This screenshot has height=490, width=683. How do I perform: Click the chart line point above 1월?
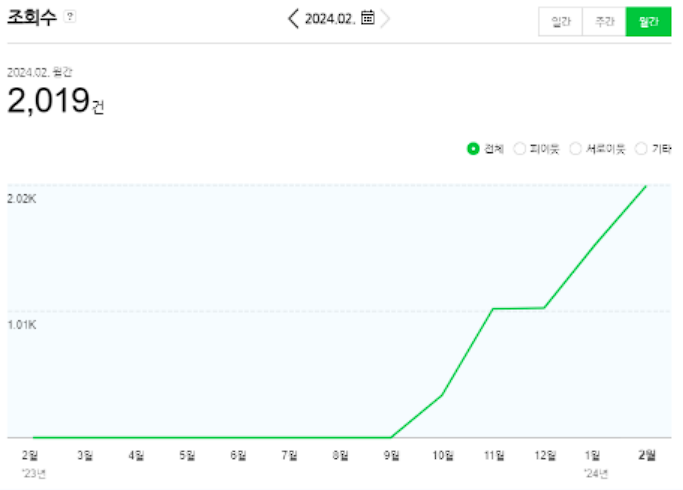point(594,247)
